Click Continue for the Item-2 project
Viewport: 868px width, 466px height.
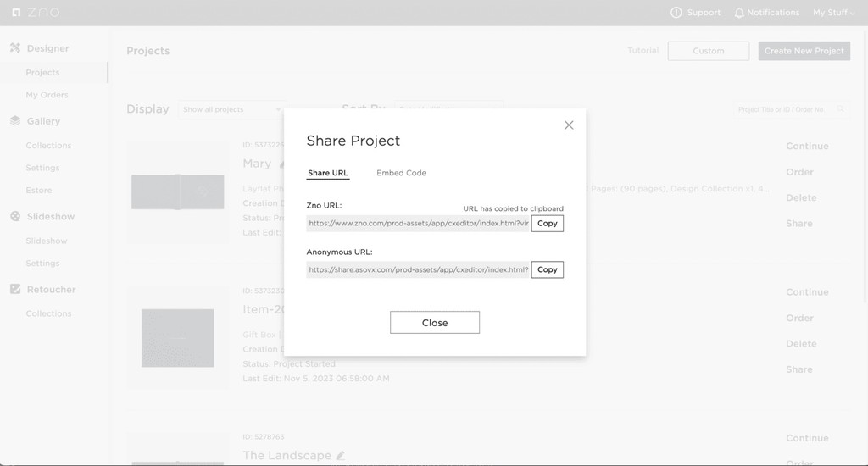pos(807,292)
